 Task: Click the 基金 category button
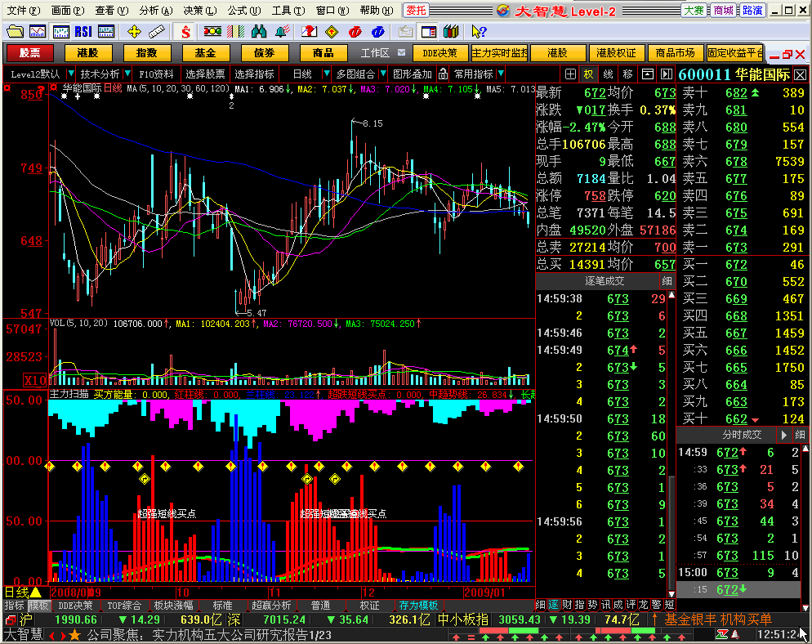tap(205, 53)
